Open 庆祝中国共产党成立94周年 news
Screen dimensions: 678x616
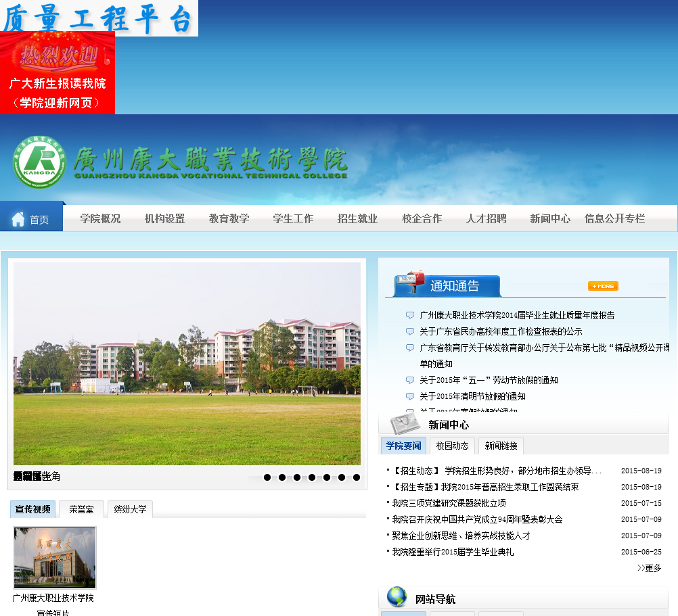click(x=477, y=519)
